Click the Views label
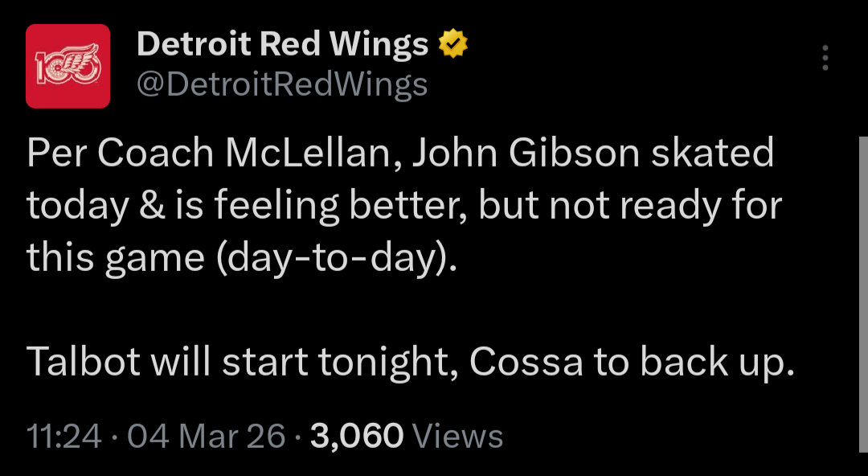The image size is (868, 476). coord(457,437)
